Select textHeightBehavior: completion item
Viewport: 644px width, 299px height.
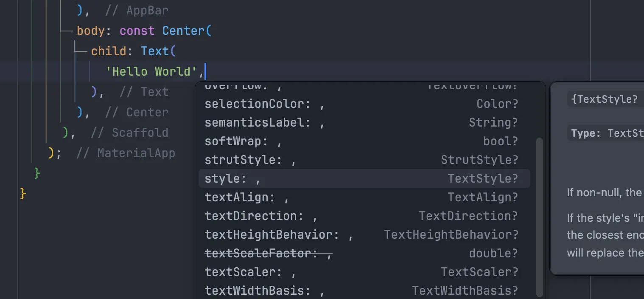click(364, 234)
